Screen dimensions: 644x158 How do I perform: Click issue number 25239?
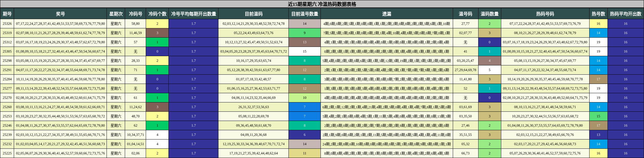[x=7, y=135]
